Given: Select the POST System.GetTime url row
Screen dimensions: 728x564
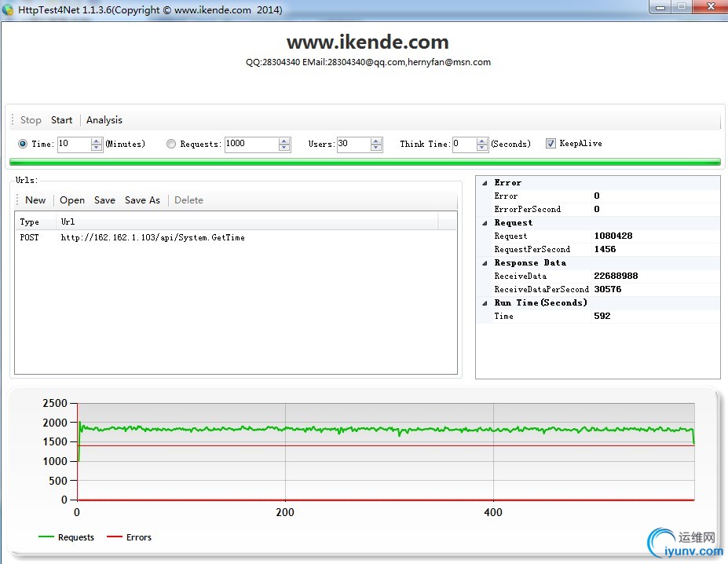Looking at the screenshot, I should pos(236,237).
